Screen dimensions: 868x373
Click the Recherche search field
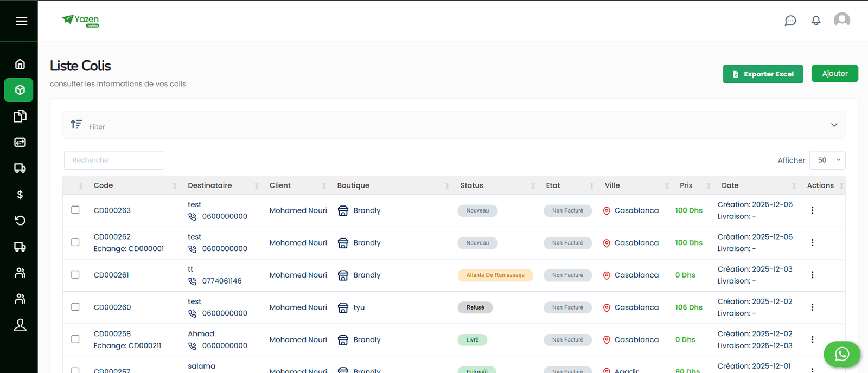pos(114,160)
